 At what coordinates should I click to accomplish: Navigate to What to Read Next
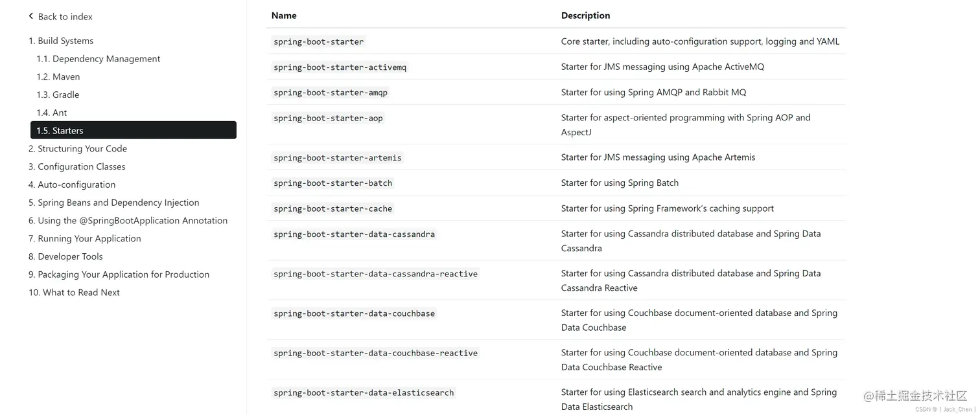pyautogui.click(x=74, y=293)
